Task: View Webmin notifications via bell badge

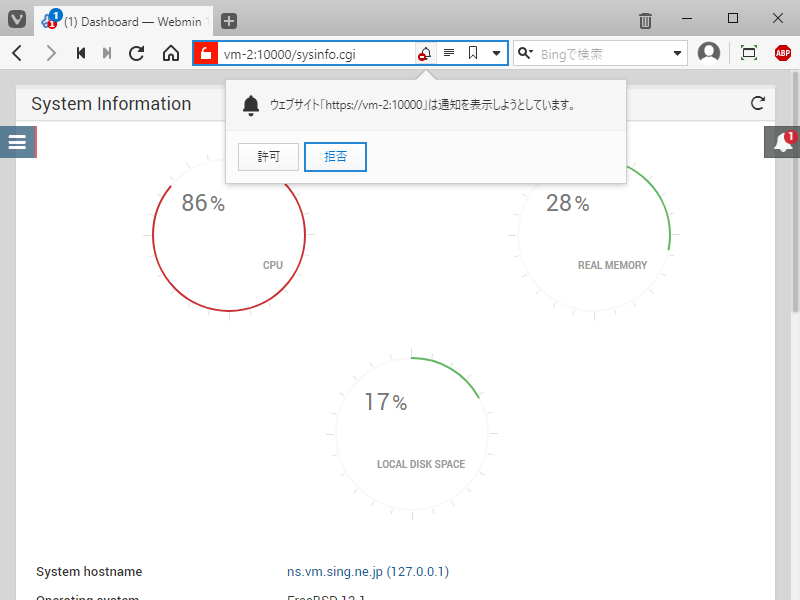Action: tap(784, 142)
